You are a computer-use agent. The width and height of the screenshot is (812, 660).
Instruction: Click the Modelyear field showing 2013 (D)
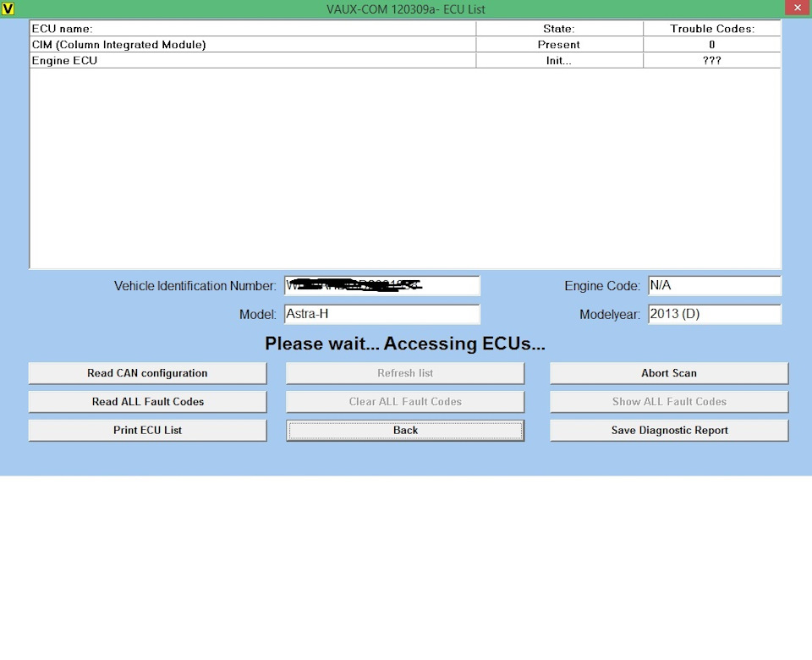(x=715, y=314)
